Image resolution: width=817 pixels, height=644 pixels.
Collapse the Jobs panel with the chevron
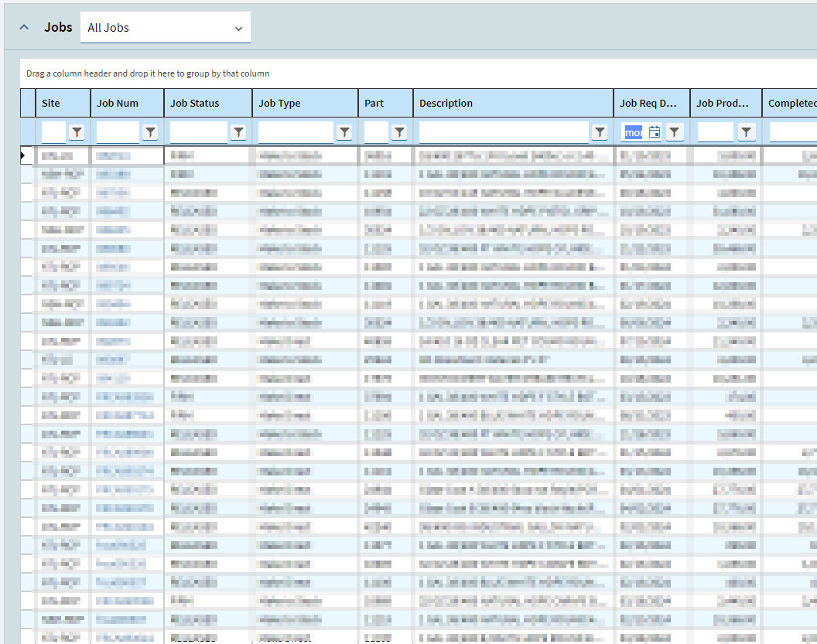point(24,27)
